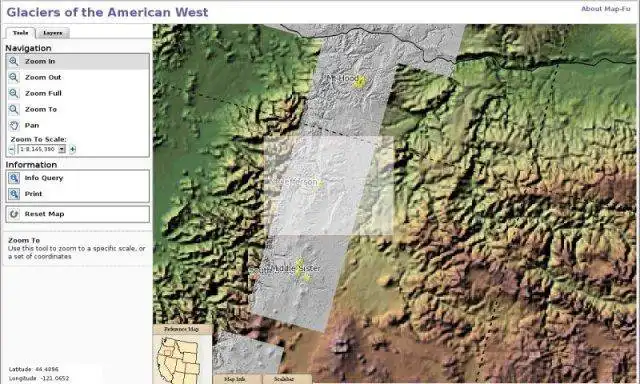Screen dimensions: 640x384
Task: Click the Zoom To tool label
Action: pyautogui.click(x=41, y=109)
